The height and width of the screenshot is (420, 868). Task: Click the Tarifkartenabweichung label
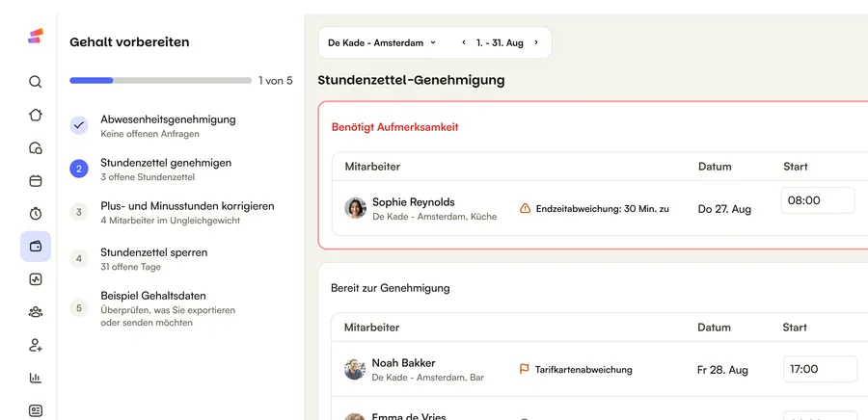(583, 369)
